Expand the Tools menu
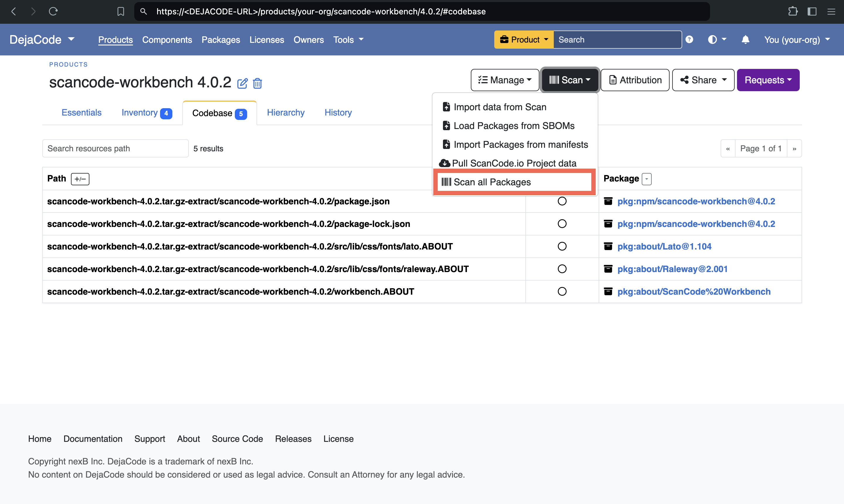 (x=348, y=40)
